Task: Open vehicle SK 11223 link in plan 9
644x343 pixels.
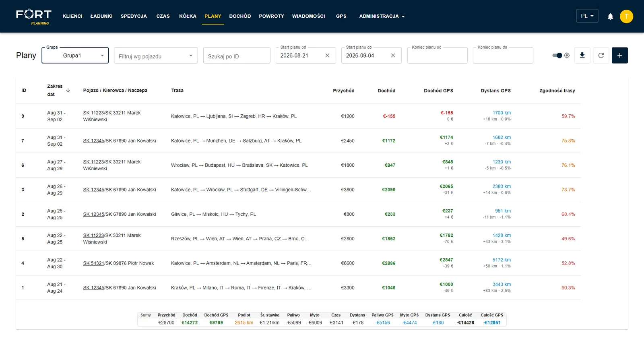Action: pyautogui.click(x=93, y=113)
